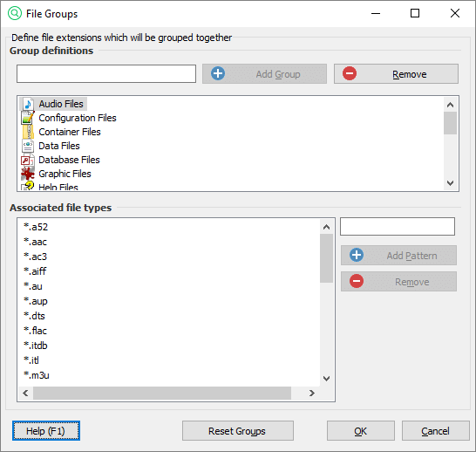The width and height of the screenshot is (476, 452).
Task: Select the Configuration Files group
Action: [x=78, y=118]
